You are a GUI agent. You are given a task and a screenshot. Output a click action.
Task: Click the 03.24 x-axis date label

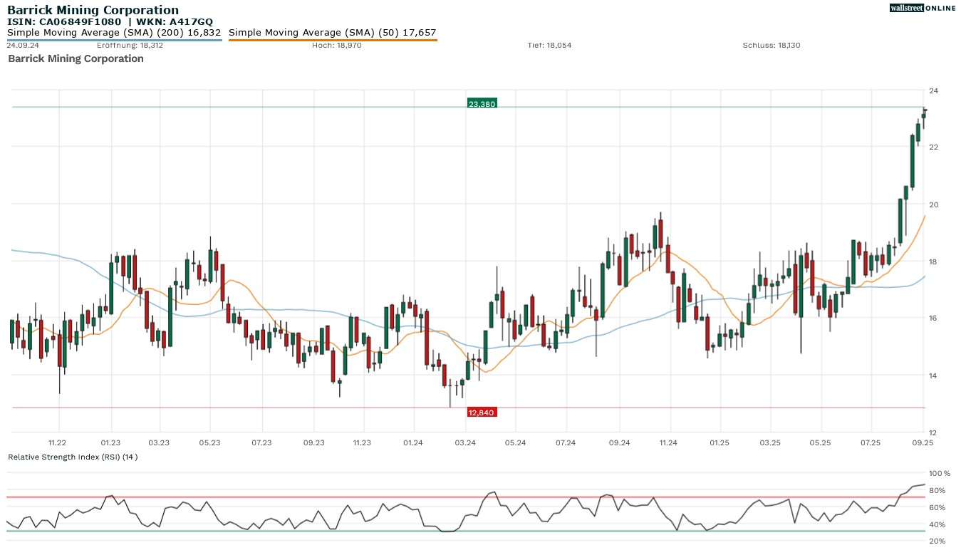click(x=465, y=442)
